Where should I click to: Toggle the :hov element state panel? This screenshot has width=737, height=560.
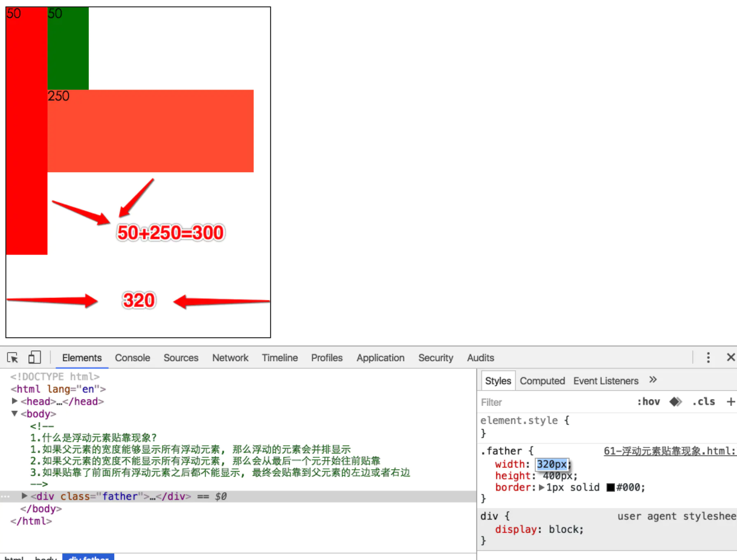point(648,402)
